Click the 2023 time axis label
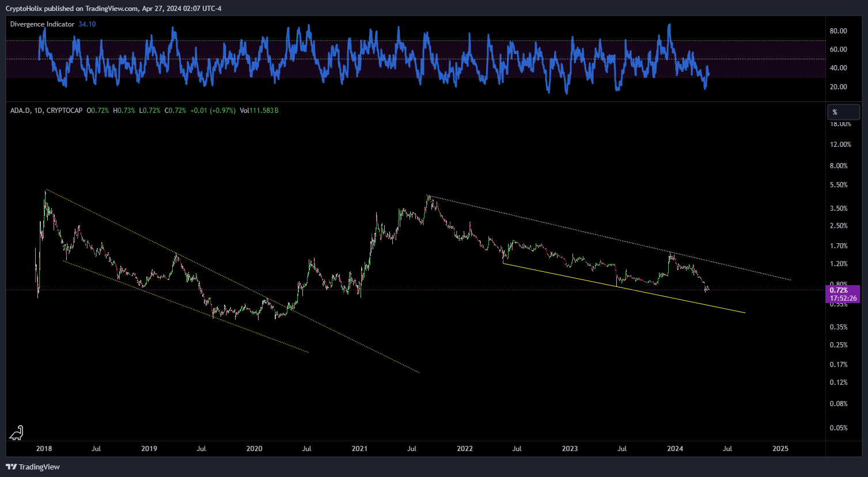The width and height of the screenshot is (868, 477). tap(570, 449)
